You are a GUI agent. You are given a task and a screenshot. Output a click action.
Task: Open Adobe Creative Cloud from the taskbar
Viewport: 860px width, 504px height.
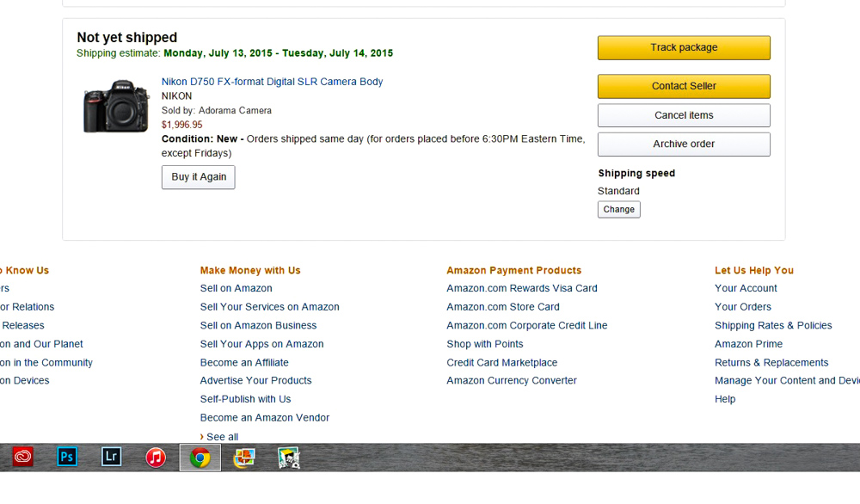pos(23,458)
